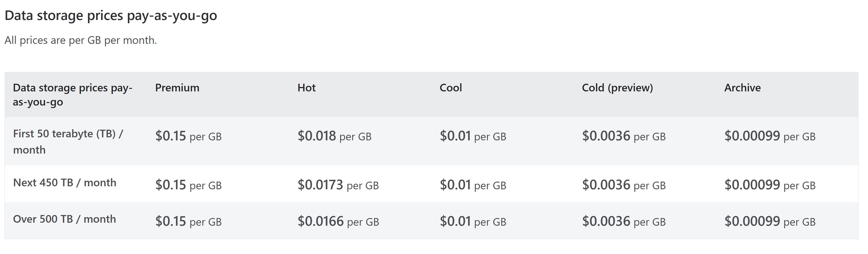Select the Cold (preview) column header
Viewport: 868px width, 254px height.
click(617, 88)
